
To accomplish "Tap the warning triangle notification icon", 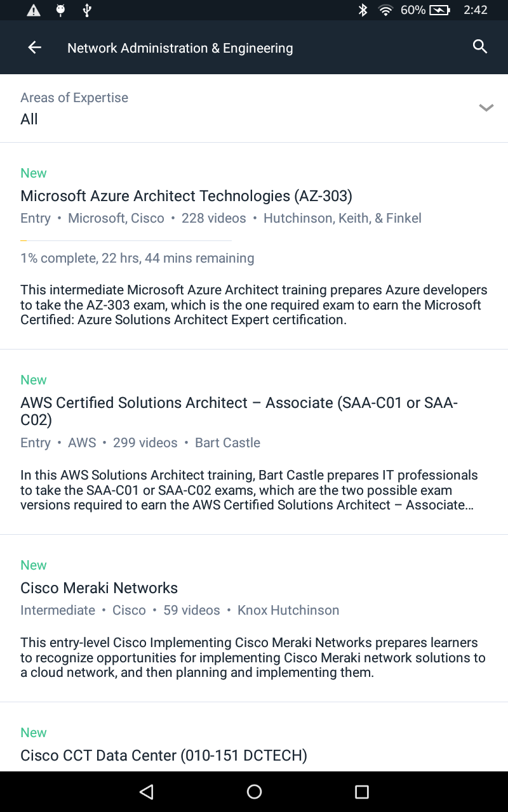I will click(34, 10).
